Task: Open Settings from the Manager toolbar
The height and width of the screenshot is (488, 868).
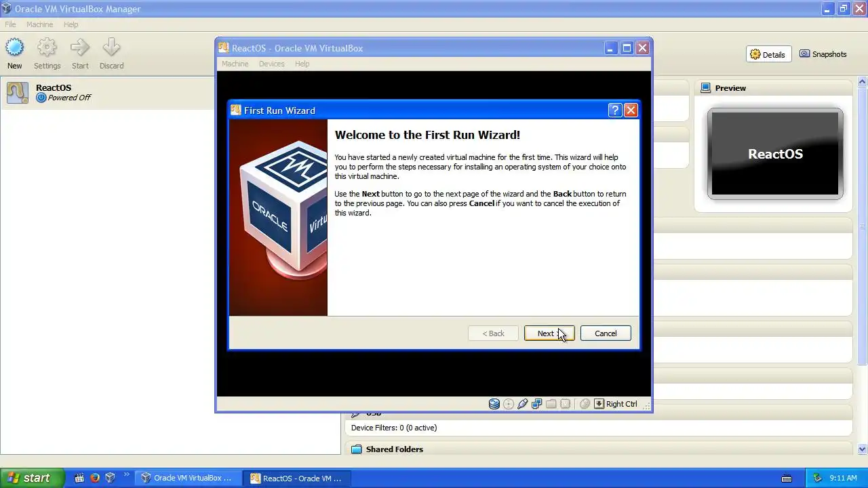Action: pyautogui.click(x=47, y=54)
